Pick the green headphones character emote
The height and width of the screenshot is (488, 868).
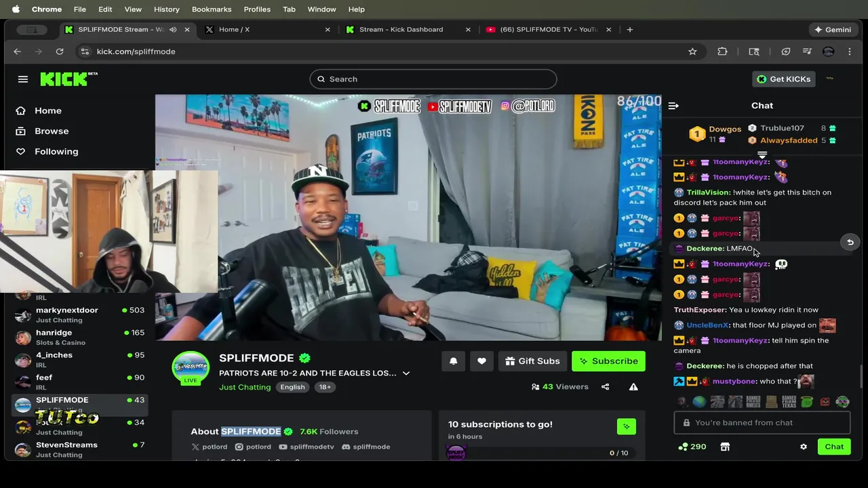[x=843, y=402]
